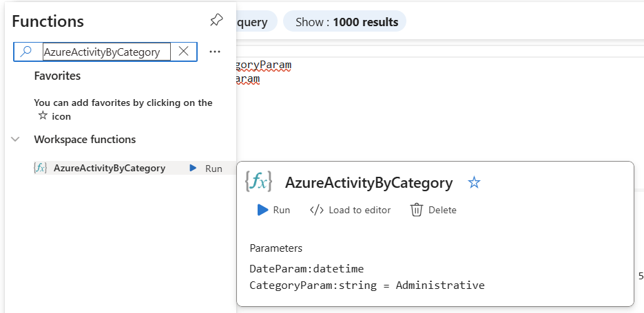Screen dimensions: 644x313
Task: Click the Run play icon in the popup
Action: (262, 210)
